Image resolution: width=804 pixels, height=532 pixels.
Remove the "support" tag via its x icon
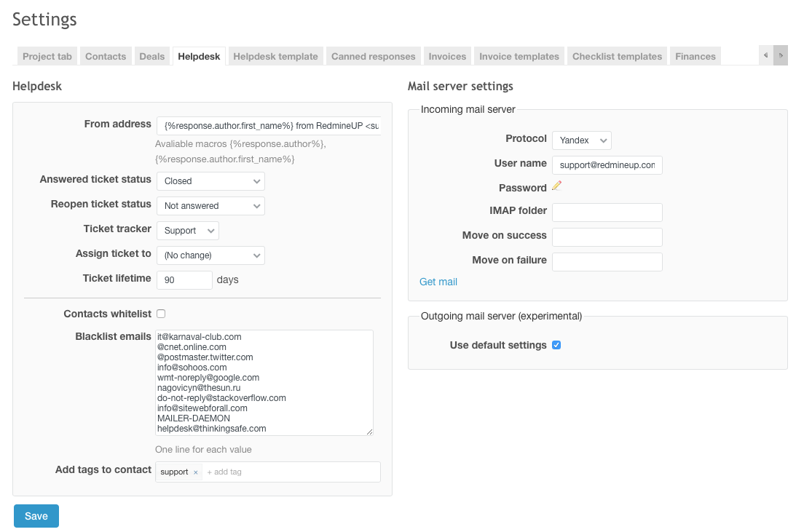194,472
